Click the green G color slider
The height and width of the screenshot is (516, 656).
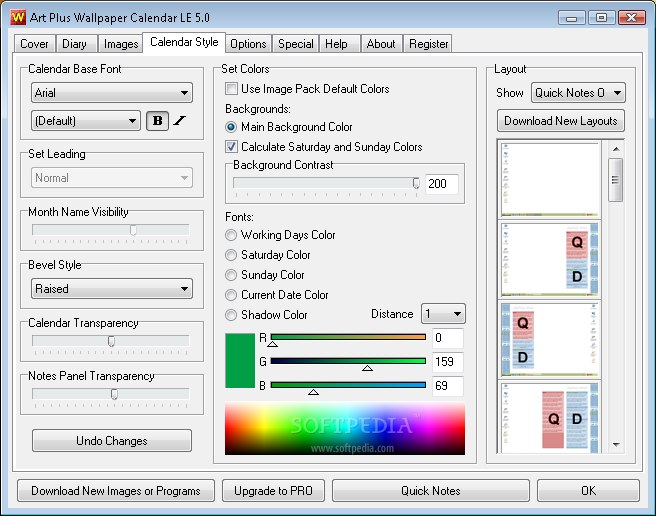348,361
